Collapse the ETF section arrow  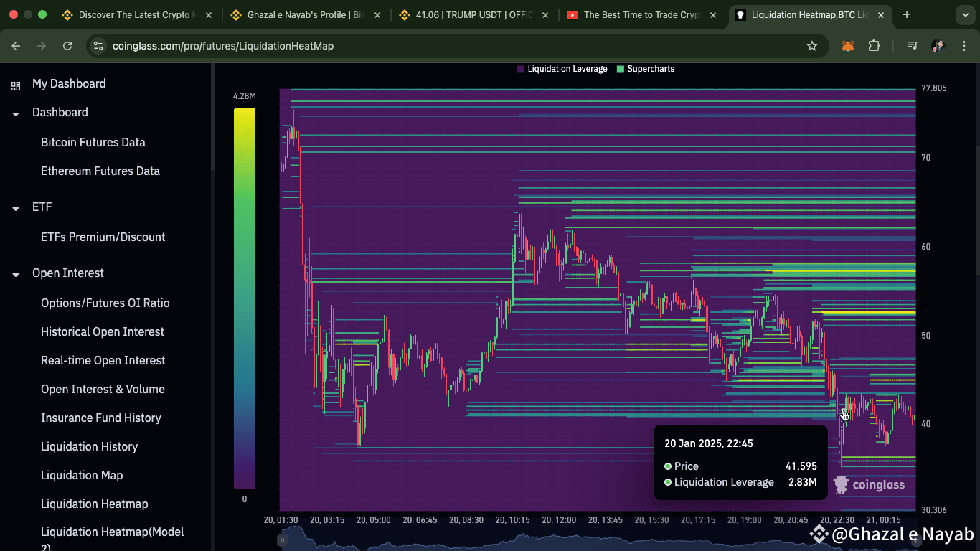pos(16,209)
